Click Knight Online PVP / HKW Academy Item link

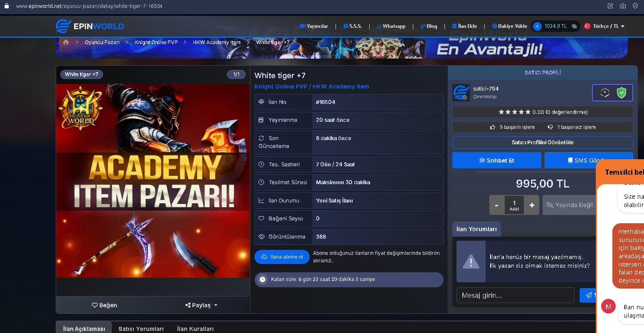pos(311,86)
